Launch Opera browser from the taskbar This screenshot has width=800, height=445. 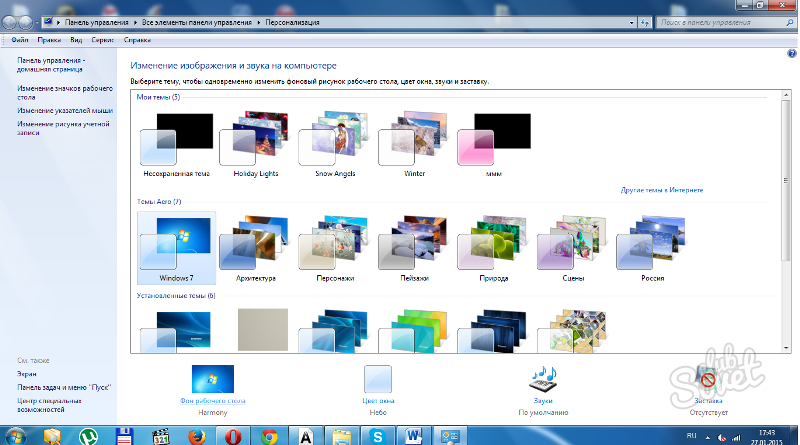[233, 436]
